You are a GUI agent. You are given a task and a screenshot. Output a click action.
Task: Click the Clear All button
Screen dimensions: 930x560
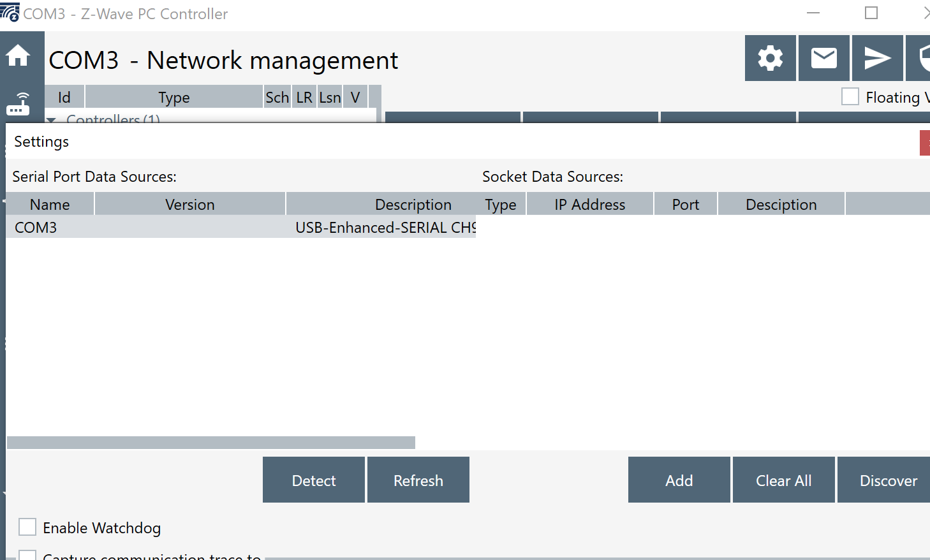click(783, 480)
